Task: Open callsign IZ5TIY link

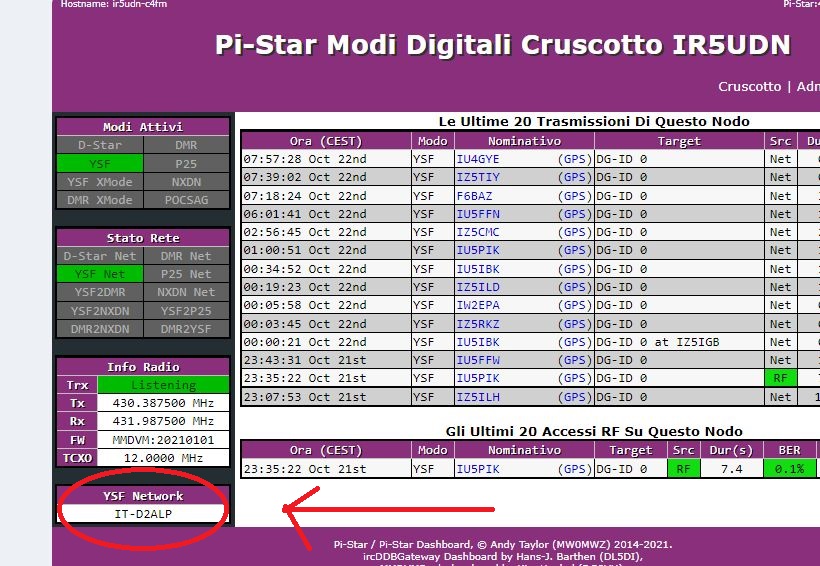Action: 478,177
